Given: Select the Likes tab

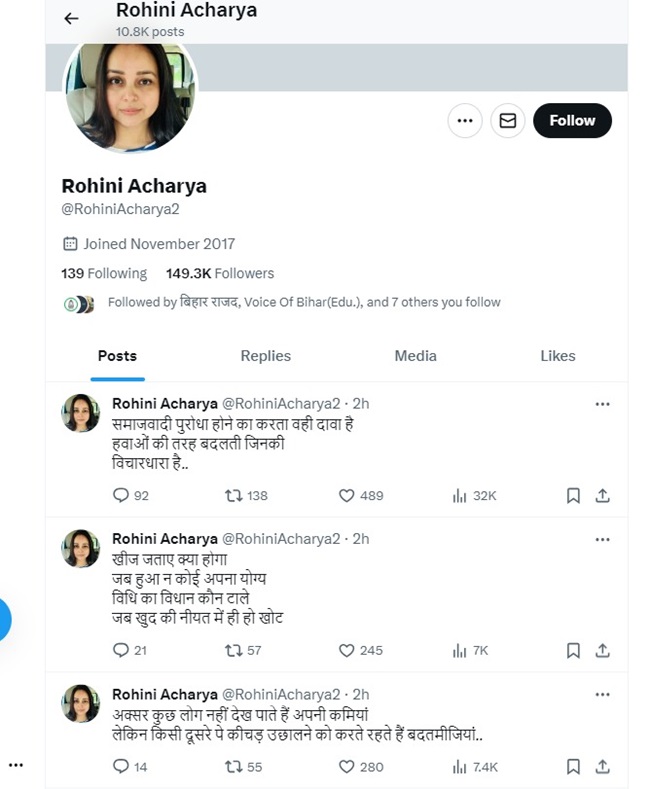Looking at the screenshot, I should [557, 356].
